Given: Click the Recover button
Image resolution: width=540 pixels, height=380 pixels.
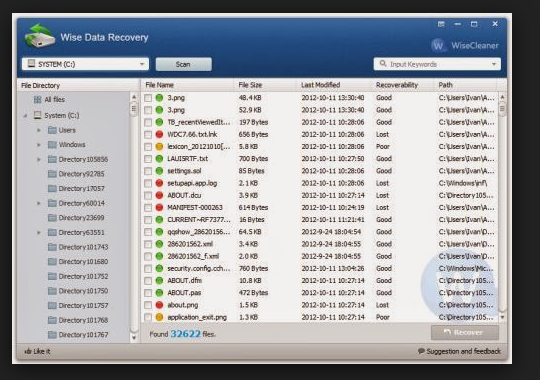Looking at the screenshot, I should pyautogui.click(x=465, y=333).
